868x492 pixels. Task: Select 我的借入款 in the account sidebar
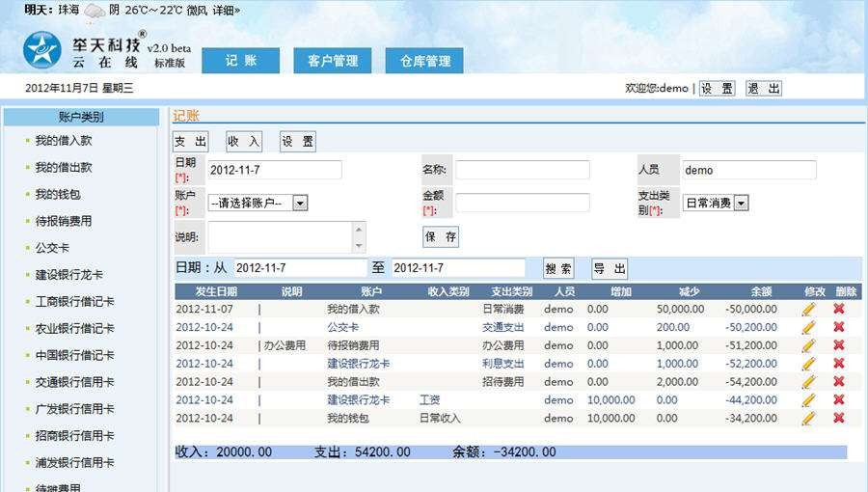(64, 141)
